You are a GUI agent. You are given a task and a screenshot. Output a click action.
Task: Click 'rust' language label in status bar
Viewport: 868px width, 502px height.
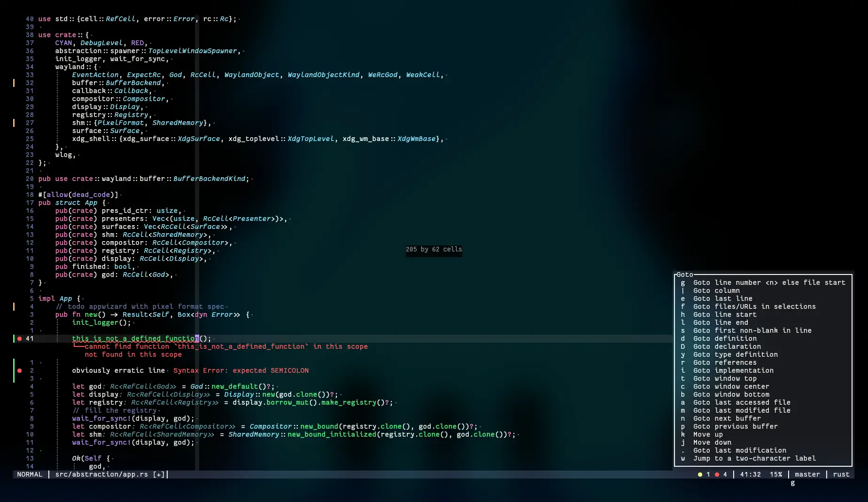coord(841,474)
